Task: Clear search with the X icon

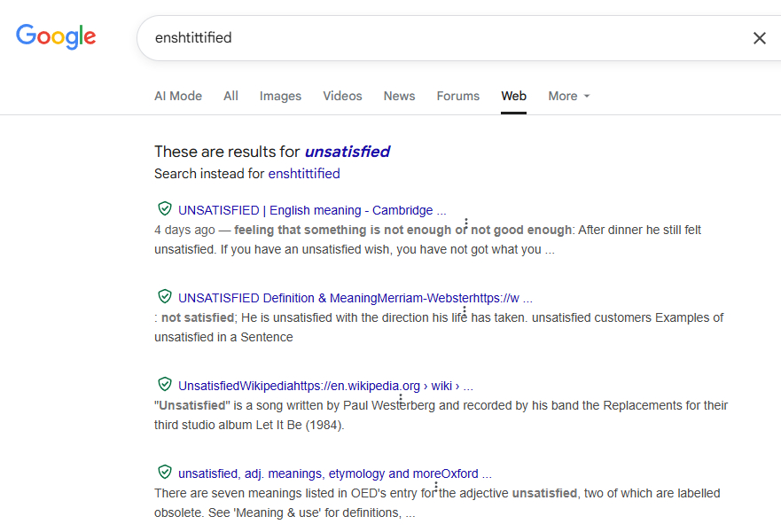Action: point(759,38)
